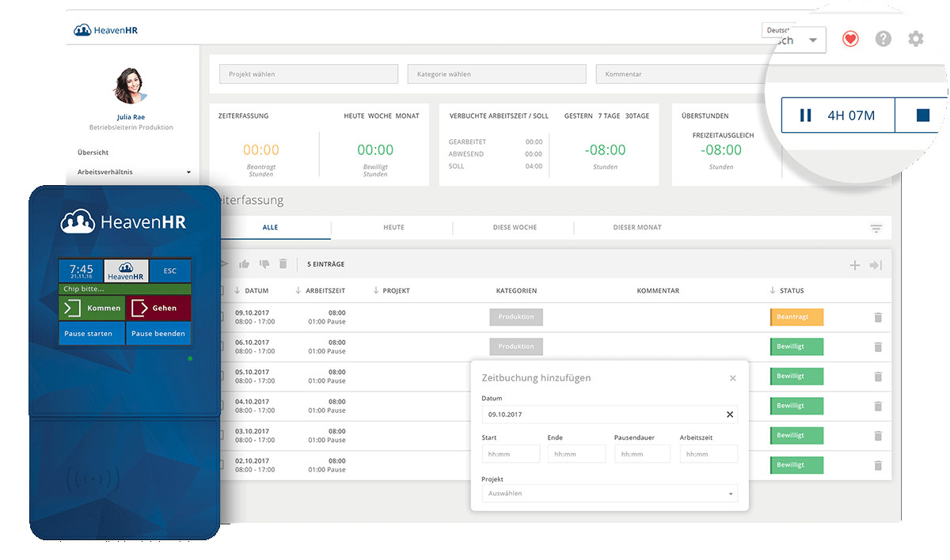Screen dimensions: 950x560
Task: Click Julia Rae's profile picture
Action: 131,85
